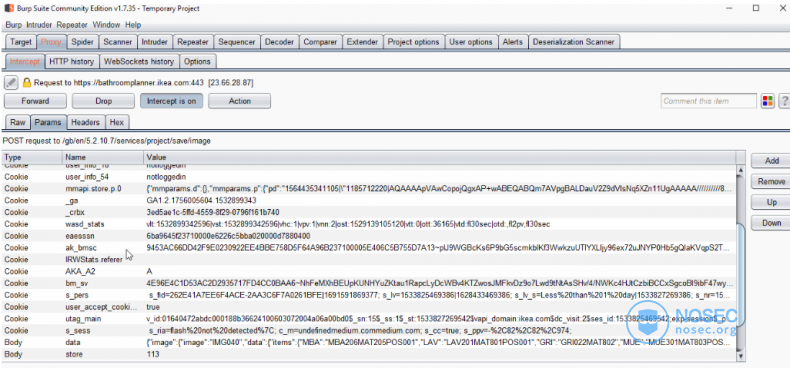Switch to the Raw view tab
790x368 pixels.
click(18, 122)
